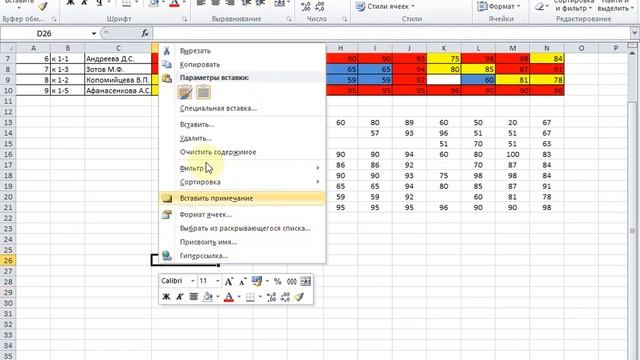The image size is (640, 360).
Task: Open Формат ячеек... from context menu
Action: coord(242,215)
